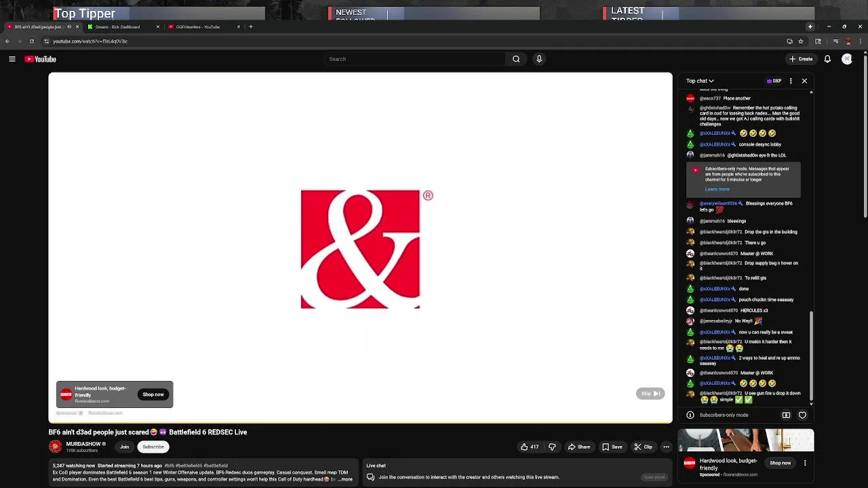
Task: Open sidebar ad three-dot menu
Action: click(805, 463)
